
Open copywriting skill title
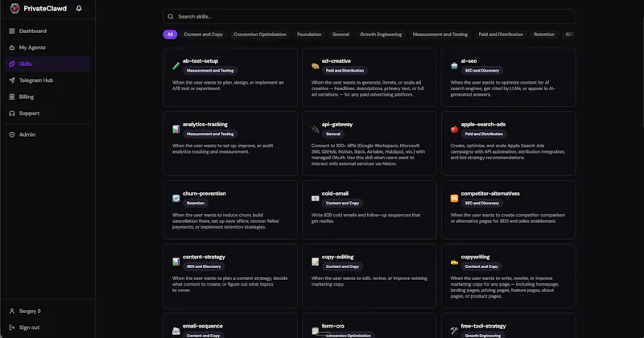[475, 257]
